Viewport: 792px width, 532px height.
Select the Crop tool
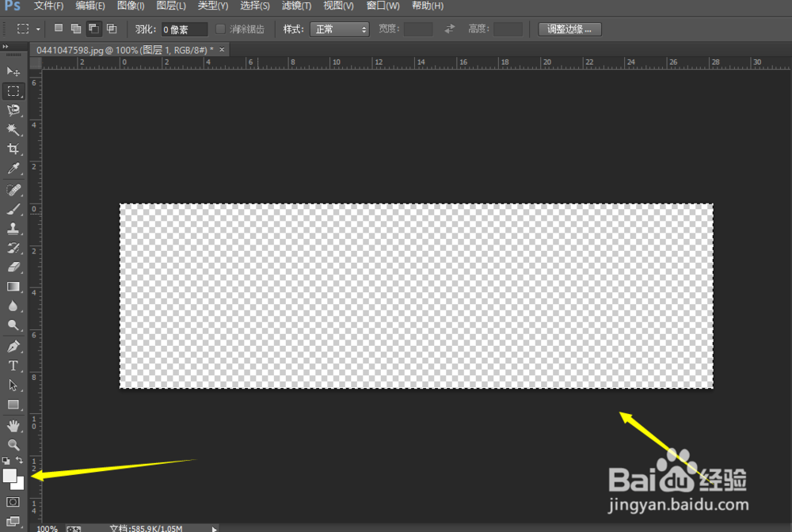[x=13, y=149]
